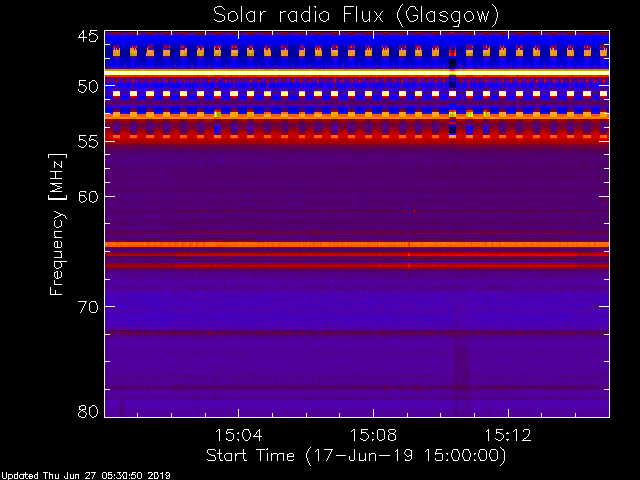This screenshot has height=480, width=640.
Task: Click the faint red line just above 80 MHz
Action: (300, 388)
